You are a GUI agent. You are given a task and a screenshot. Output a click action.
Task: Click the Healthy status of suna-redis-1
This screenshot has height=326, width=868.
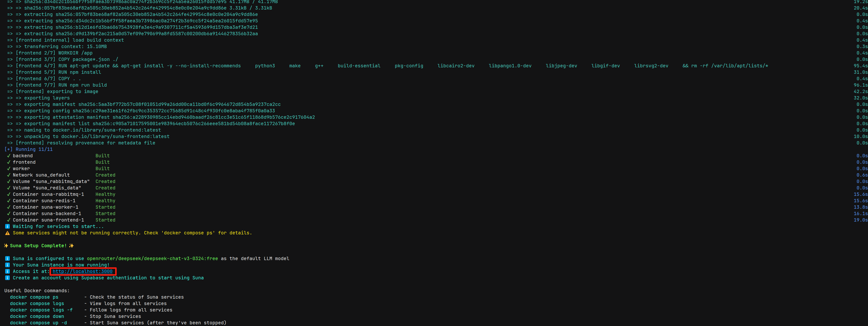tap(105, 201)
